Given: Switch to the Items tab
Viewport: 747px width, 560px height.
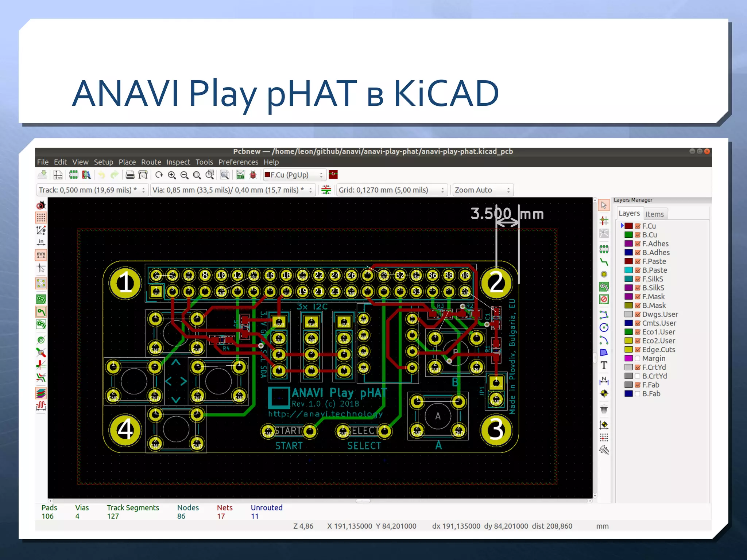Looking at the screenshot, I should (x=655, y=214).
